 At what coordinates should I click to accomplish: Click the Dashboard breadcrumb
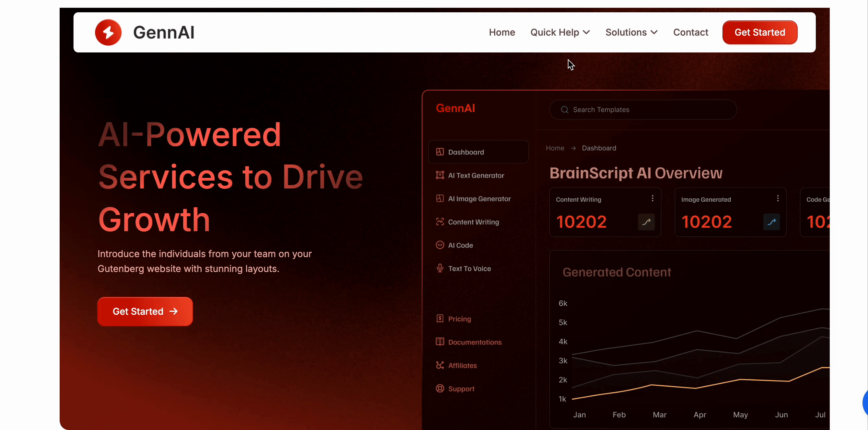[x=599, y=148]
